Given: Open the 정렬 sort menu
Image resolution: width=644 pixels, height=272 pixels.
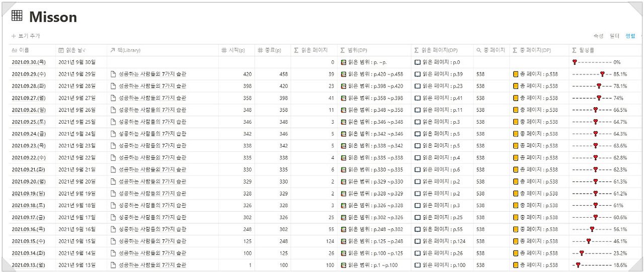Looking at the screenshot, I should coord(630,36).
